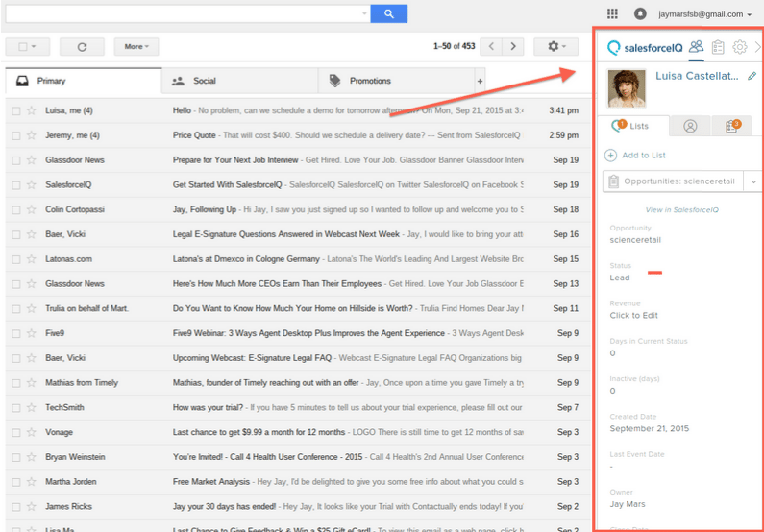The width and height of the screenshot is (764, 532).
Task: Go to newer emails with previous arrow
Action: [491, 46]
